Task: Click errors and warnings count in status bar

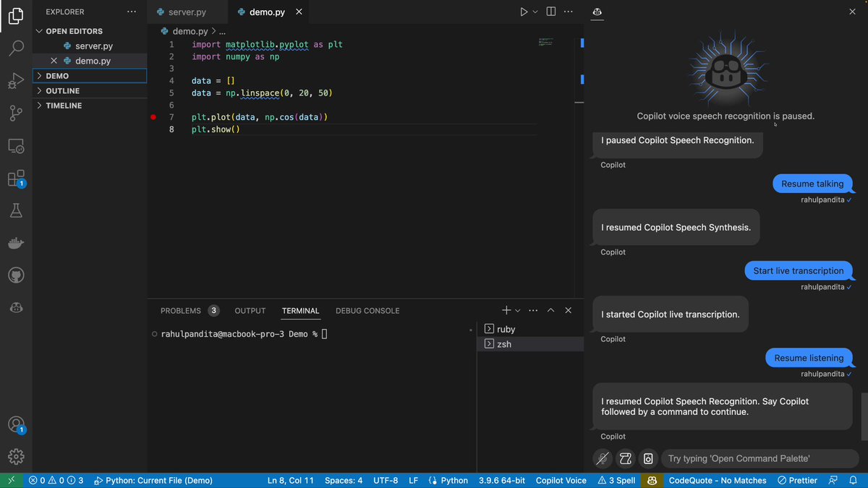Action: [x=56, y=481]
